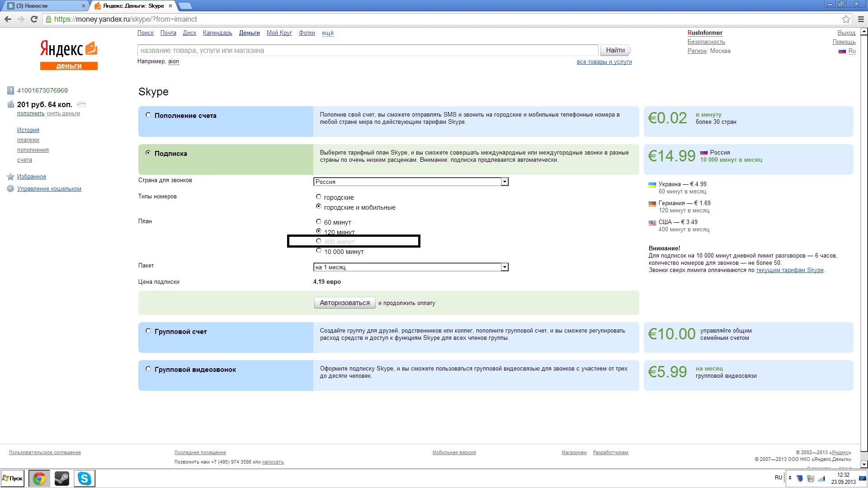Click the card icon next to the balance
Image resolution: width=868 pixels, height=488 pixels.
[x=81, y=104]
